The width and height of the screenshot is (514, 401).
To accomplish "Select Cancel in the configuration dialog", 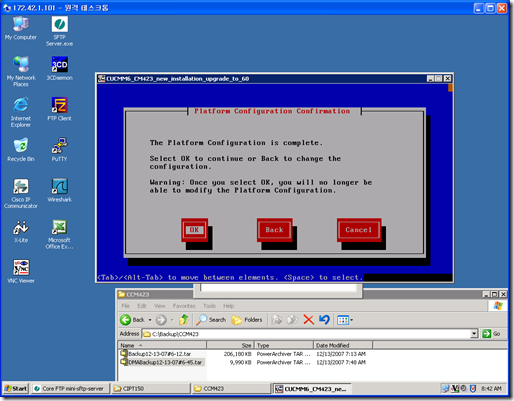I will 359,230.
